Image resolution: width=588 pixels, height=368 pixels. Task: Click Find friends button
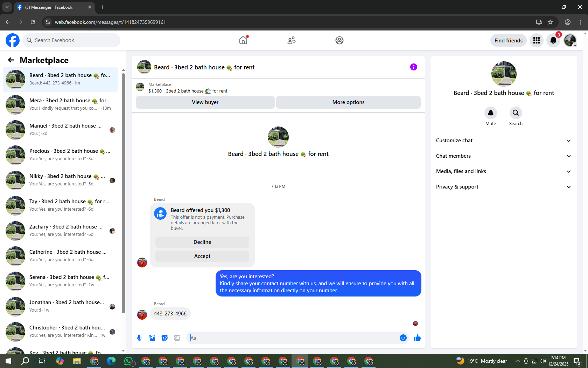(x=509, y=40)
